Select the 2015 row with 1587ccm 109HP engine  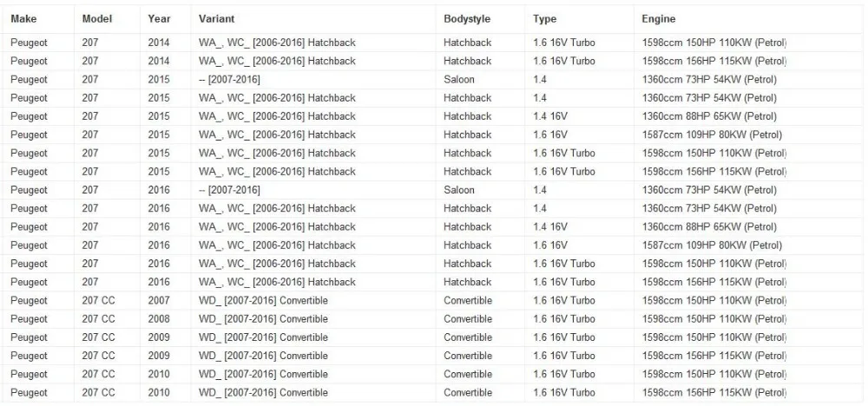point(434,134)
